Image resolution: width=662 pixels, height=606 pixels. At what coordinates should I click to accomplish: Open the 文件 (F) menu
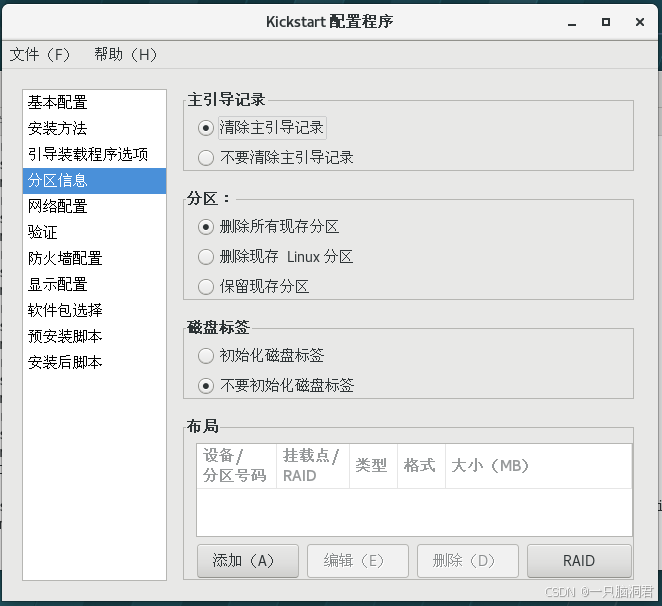(x=39, y=54)
